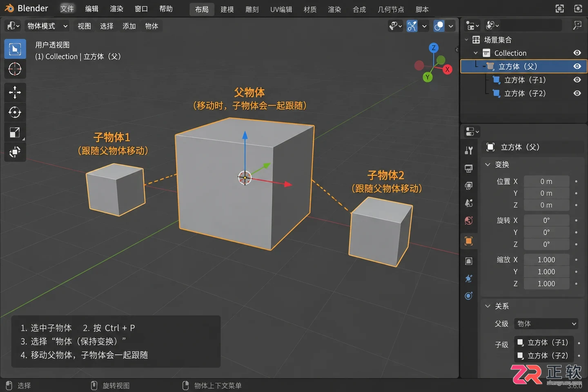Activate the Move tool
588x392 pixels.
pos(15,92)
